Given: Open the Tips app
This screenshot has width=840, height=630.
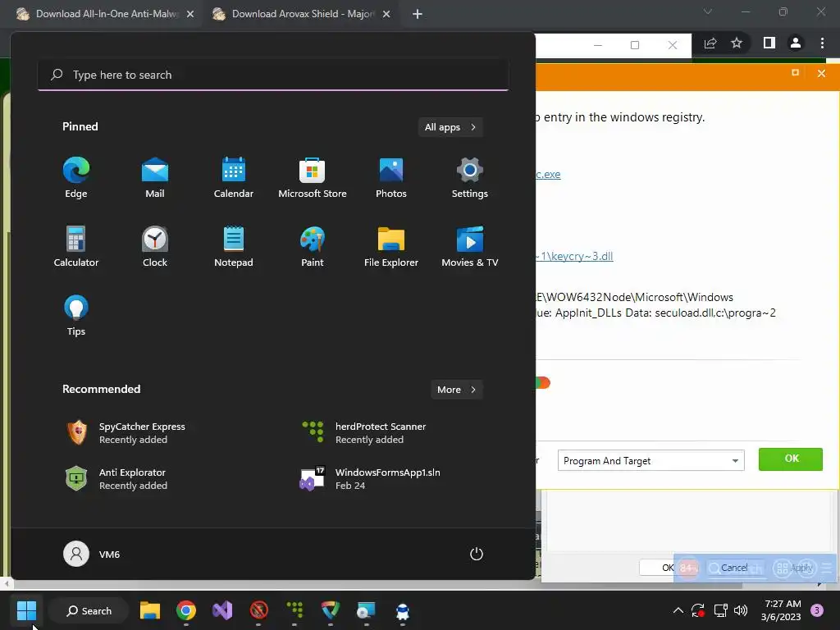Looking at the screenshot, I should pyautogui.click(x=76, y=316).
